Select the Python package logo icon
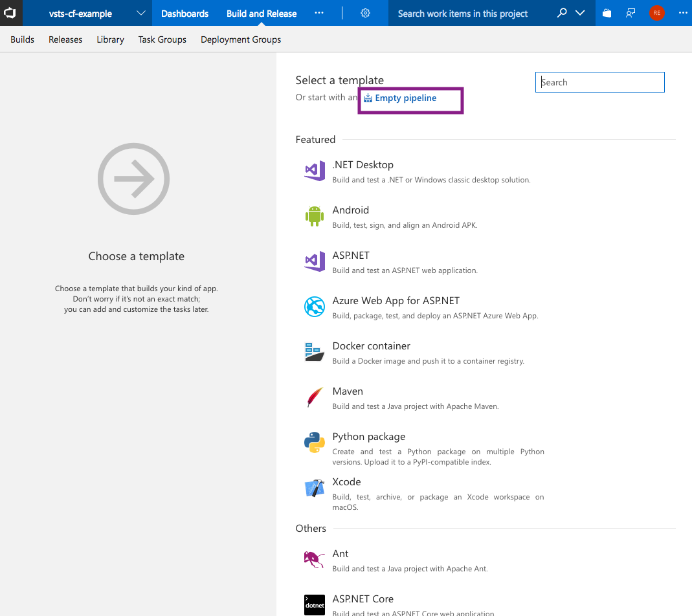 tap(315, 443)
